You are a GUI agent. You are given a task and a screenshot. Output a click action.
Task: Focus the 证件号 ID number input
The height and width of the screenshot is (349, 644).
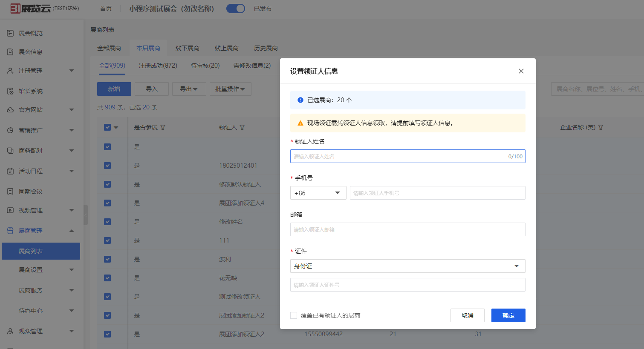pyautogui.click(x=407, y=285)
